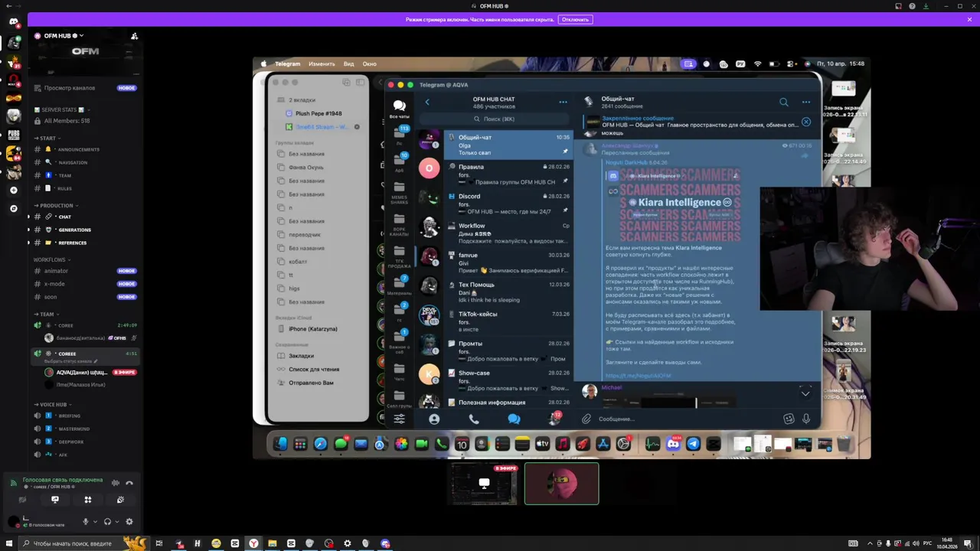Open File Explorer on Windows taskbar
This screenshot has width=980, height=551.
(x=273, y=543)
